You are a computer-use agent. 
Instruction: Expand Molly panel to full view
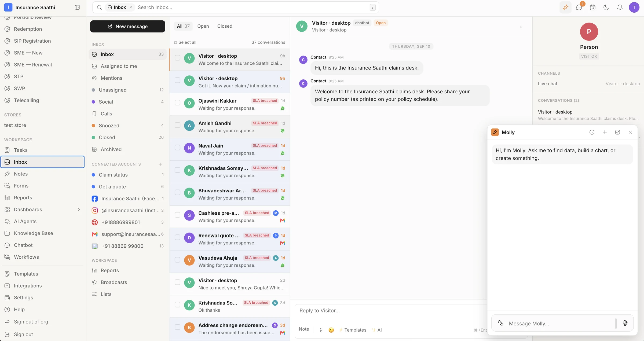[x=617, y=132]
